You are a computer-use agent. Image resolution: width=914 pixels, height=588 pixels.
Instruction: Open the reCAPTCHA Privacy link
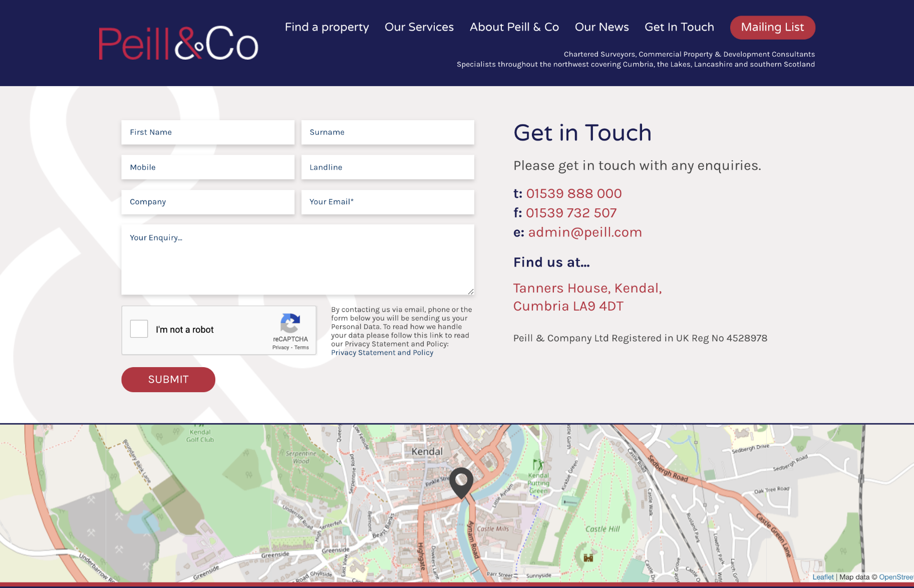[x=280, y=348]
